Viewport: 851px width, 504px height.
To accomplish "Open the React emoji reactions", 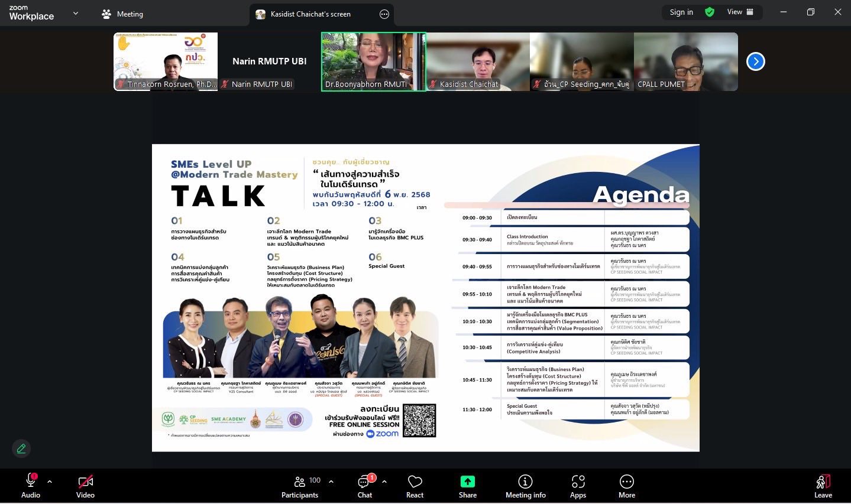I will 415,486.
